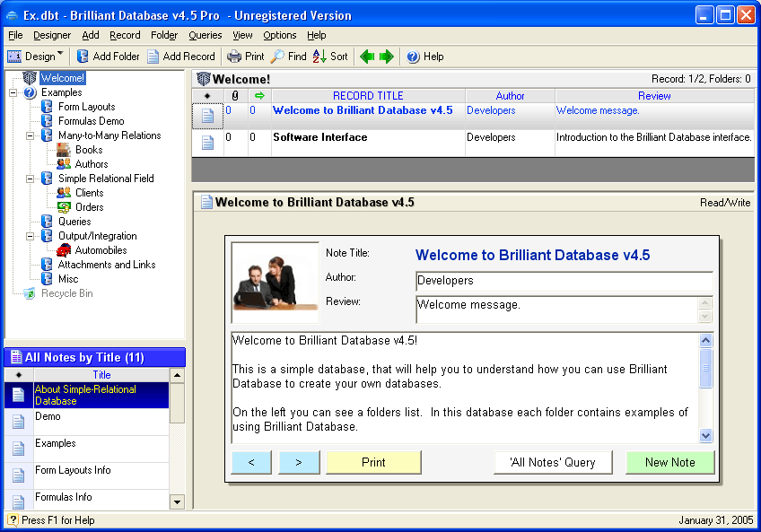Open the Folder menu
This screenshot has height=532, width=761.
(164, 35)
